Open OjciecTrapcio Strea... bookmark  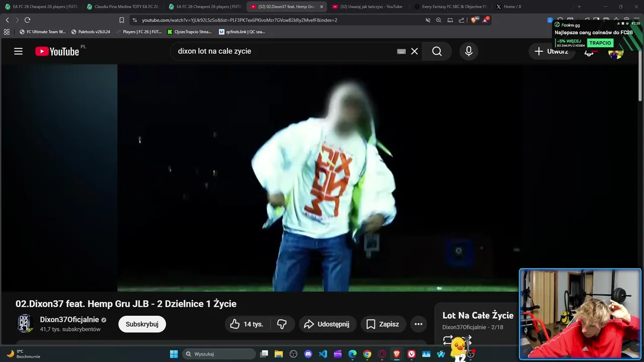190,32
